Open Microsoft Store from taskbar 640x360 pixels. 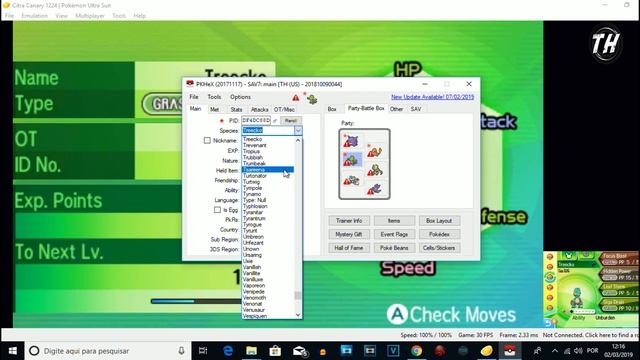click(x=275, y=351)
